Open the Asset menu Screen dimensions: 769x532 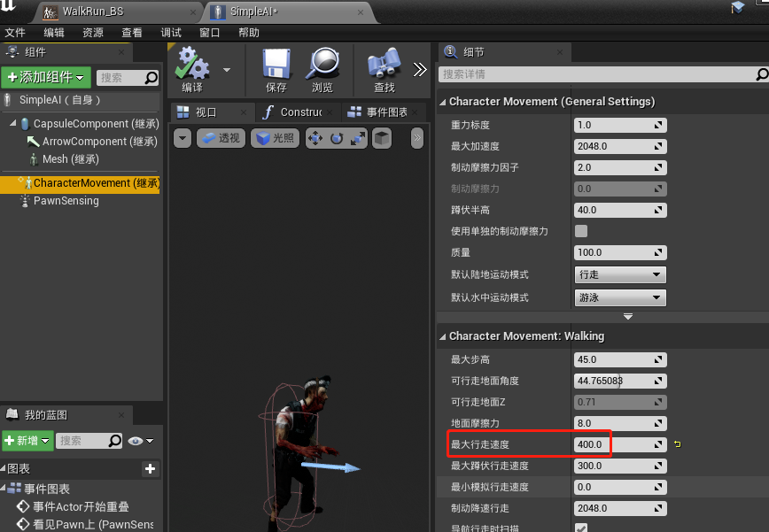click(93, 33)
